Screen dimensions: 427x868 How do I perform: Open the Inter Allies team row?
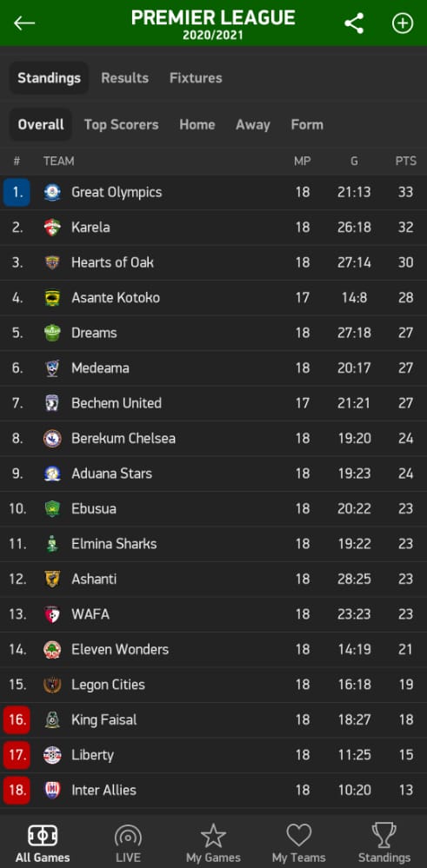tap(213, 790)
